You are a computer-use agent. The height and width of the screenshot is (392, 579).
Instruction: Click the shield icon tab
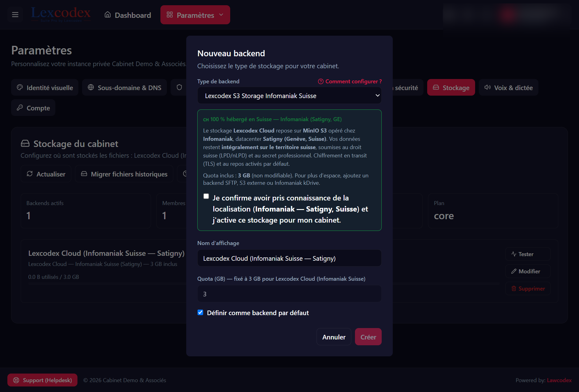[179, 87]
